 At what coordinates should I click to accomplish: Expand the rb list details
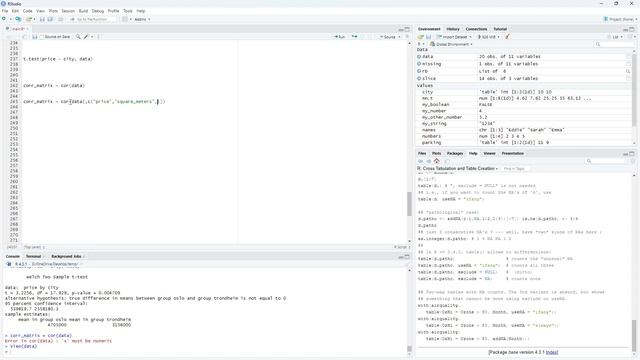(x=419, y=71)
